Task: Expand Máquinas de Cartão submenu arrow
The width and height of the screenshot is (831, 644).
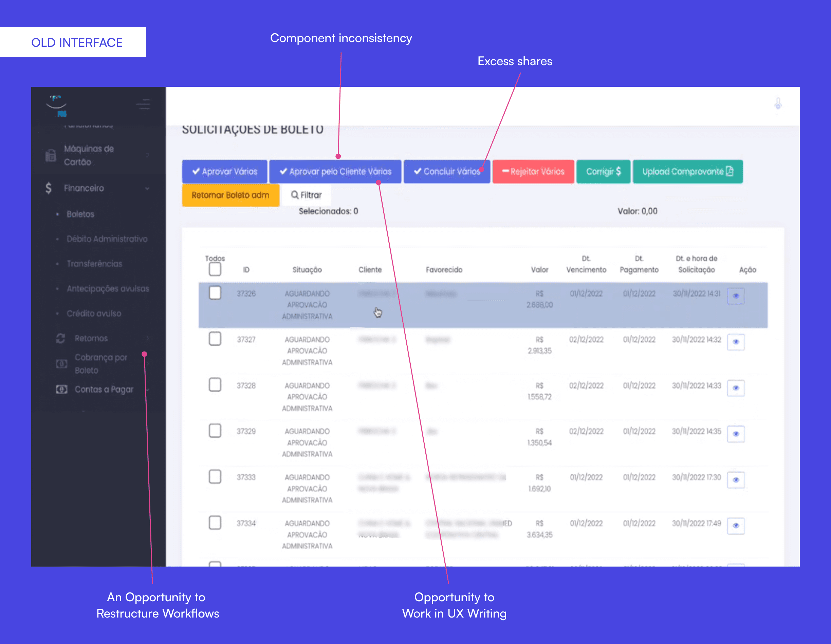Action: 147,155
